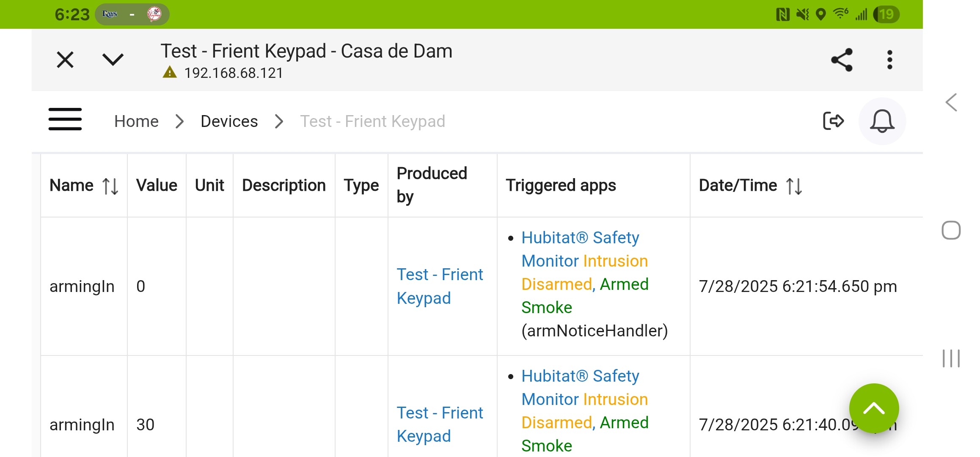The image size is (980, 457).
Task: Open Test - Frient Keypad link in first row
Action: 439,286
